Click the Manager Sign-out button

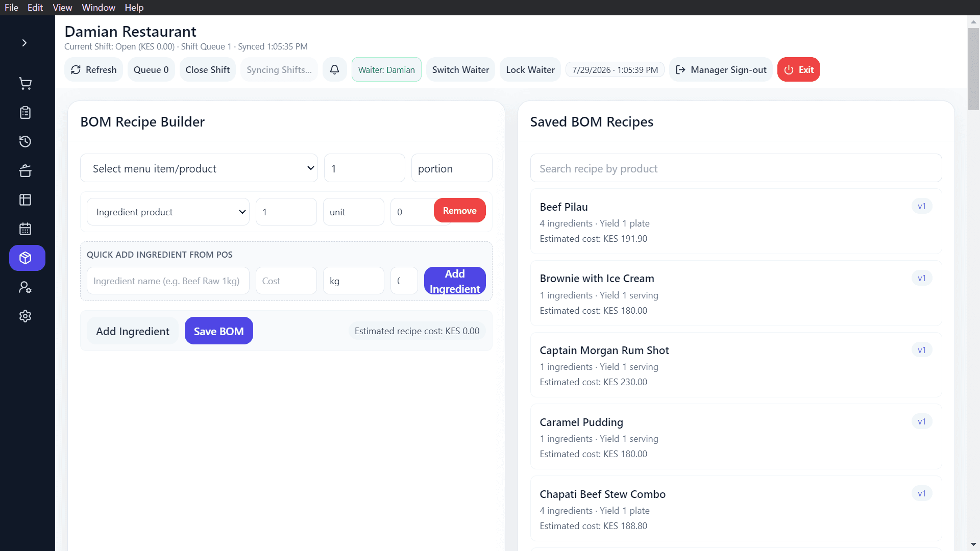(721, 69)
